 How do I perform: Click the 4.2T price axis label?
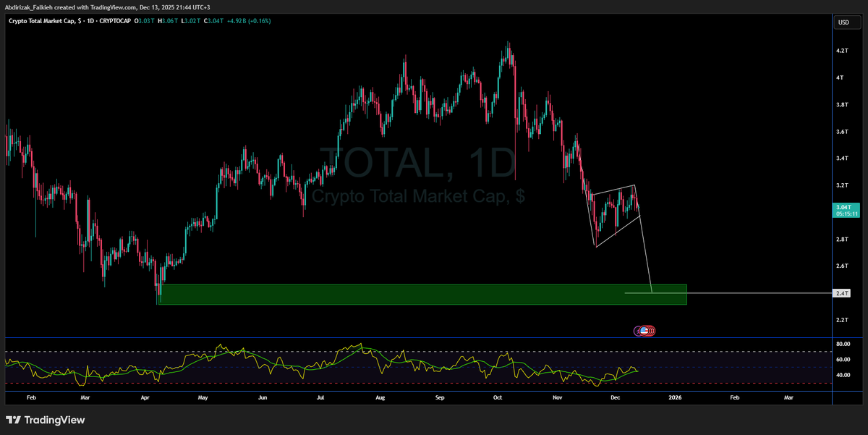click(842, 51)
